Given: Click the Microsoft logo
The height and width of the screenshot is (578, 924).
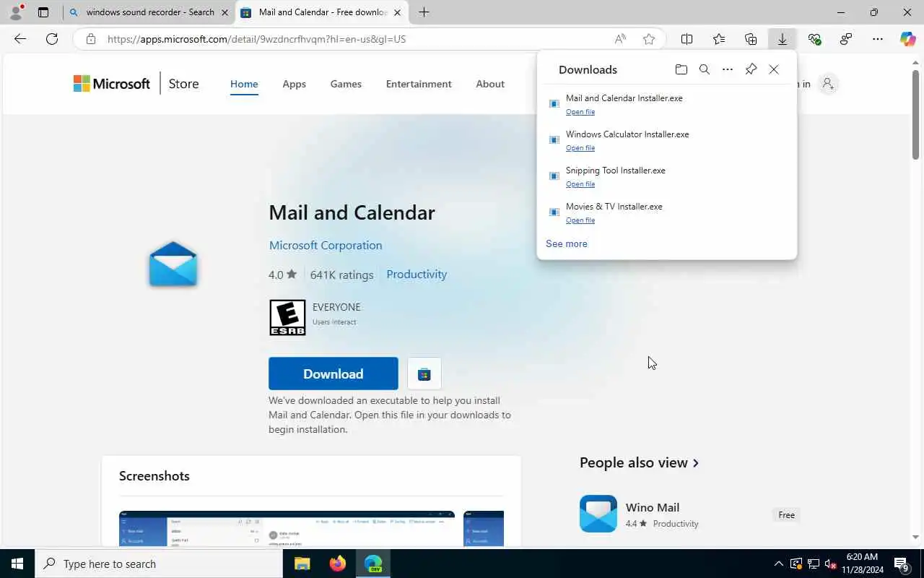Looking at the screenshot, I should 112,84.
